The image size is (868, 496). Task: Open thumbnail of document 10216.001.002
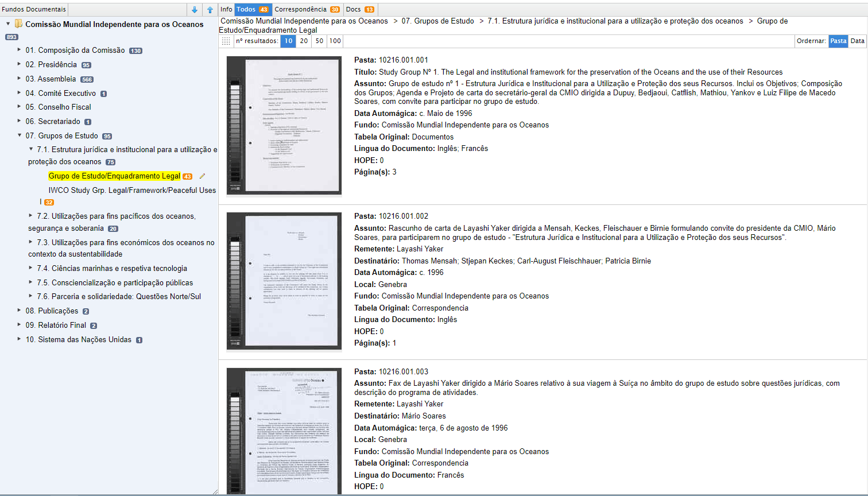[x=284, y=281]
